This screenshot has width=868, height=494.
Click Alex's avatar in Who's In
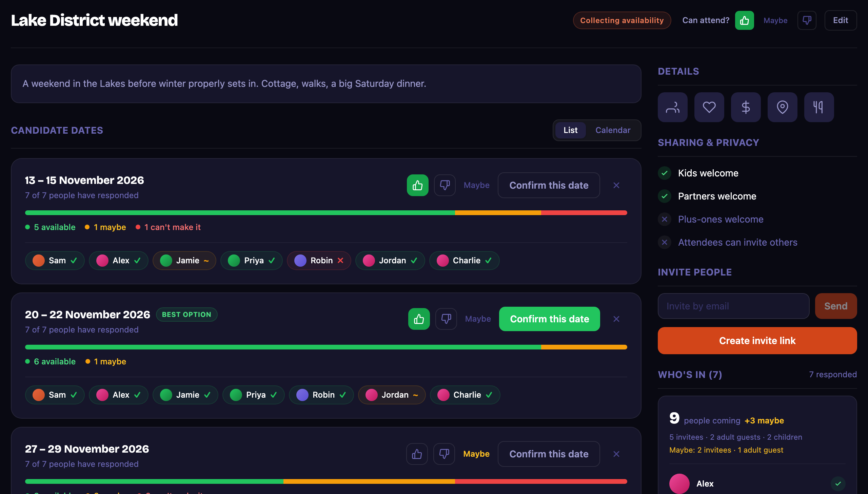679,484
